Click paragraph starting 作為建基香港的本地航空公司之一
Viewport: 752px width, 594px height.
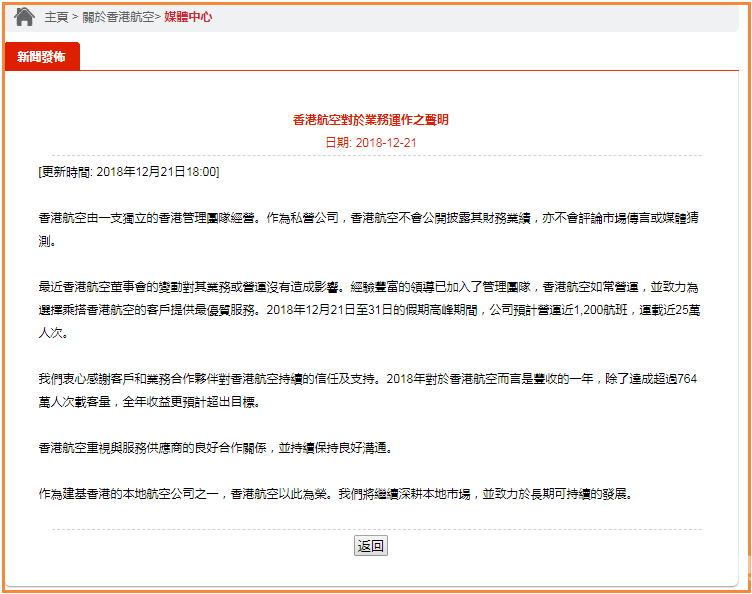[x=336, y=494]
